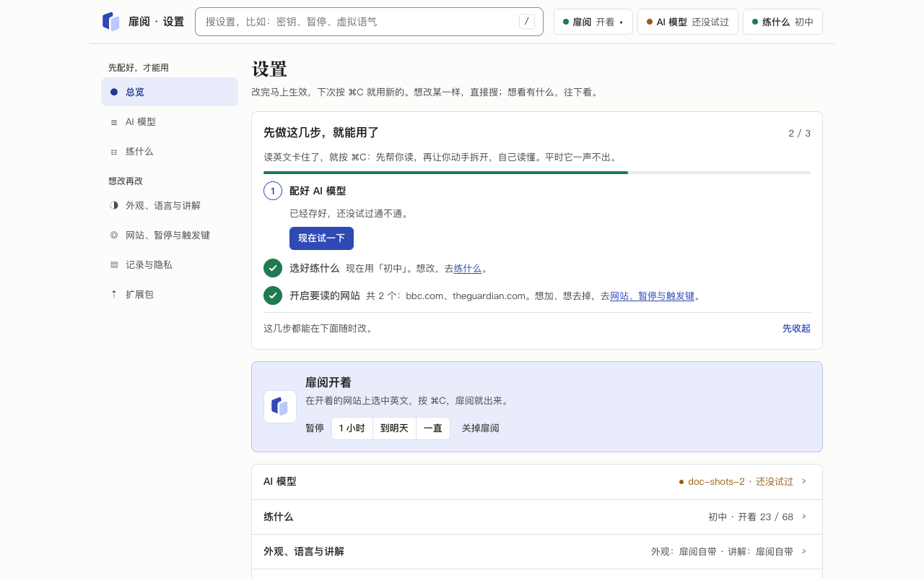
Task: Click the 配好 AI 模型 step title
Action: [x=318, y=191]
